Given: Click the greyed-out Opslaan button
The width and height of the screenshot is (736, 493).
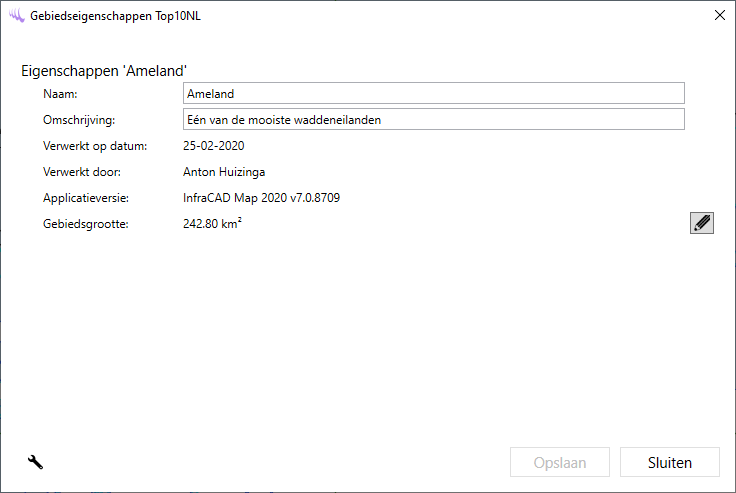Looking at the screenshot, I should pos(560,463).
